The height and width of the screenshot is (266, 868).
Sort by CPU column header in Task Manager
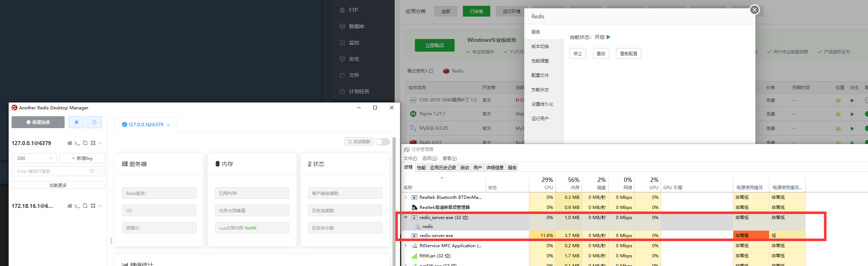[x=542, y=183]
